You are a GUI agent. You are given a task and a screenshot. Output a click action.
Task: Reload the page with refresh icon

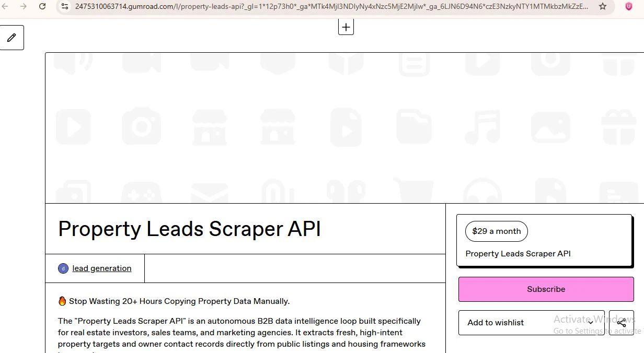pos(42,7)
